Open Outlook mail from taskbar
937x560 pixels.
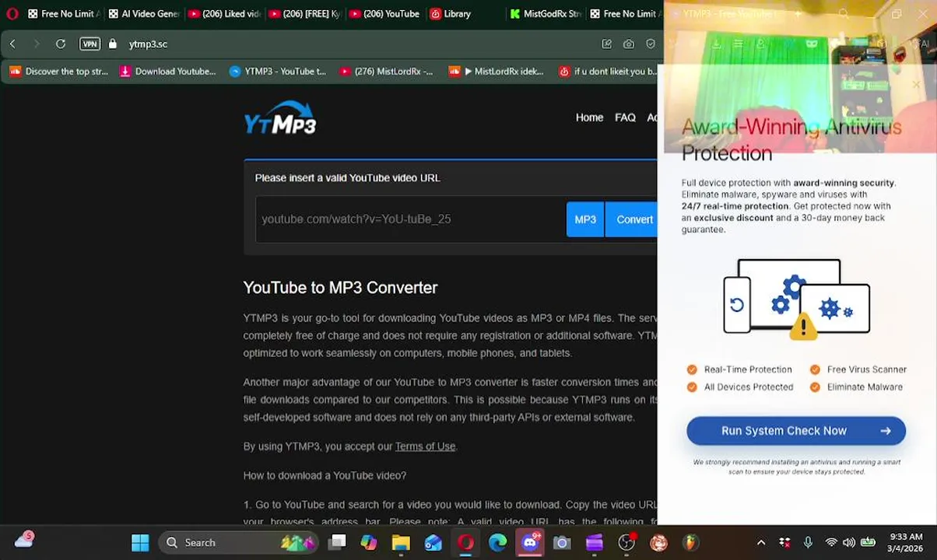tap(433, 543)
